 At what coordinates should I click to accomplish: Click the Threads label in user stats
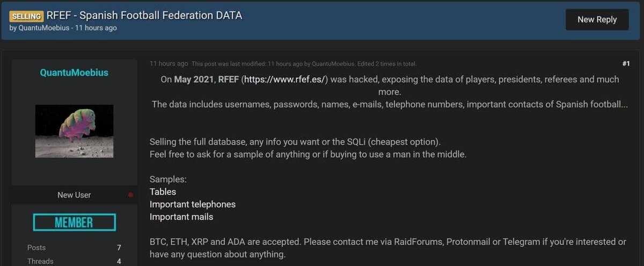(40, 261)
